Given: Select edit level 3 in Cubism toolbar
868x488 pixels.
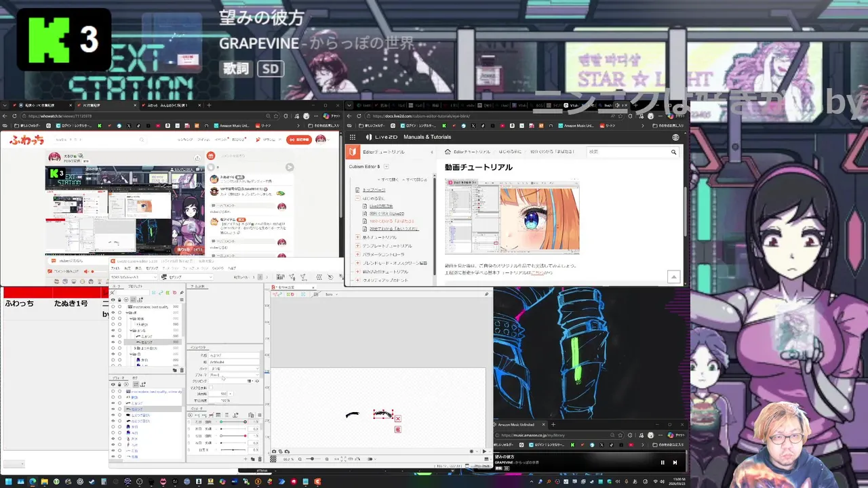Looking at the screenshot, I should 267,277.
